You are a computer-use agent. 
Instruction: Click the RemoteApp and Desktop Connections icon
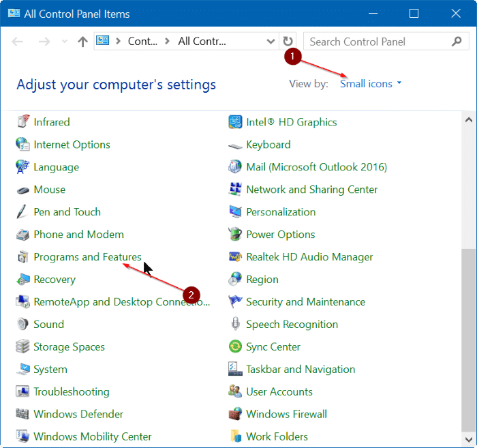pos(22,301)
